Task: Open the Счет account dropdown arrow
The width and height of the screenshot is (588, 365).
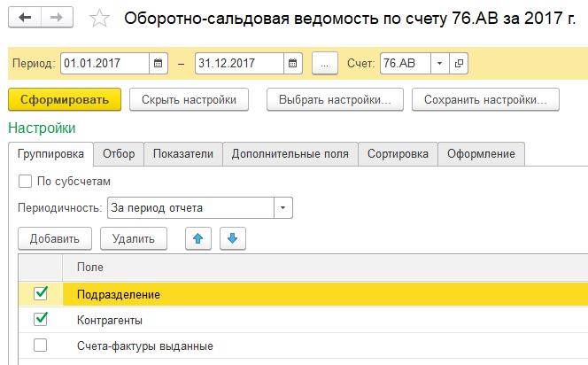Action: pyautogui.click(x=440, y=64)
